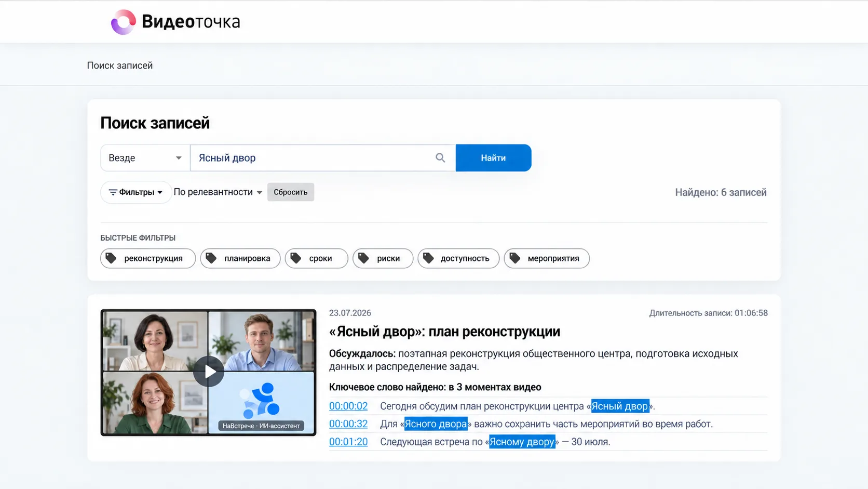The image size is (868, 489).
Task: Click tag icon of доступность filter
Action: pos(429,258)
